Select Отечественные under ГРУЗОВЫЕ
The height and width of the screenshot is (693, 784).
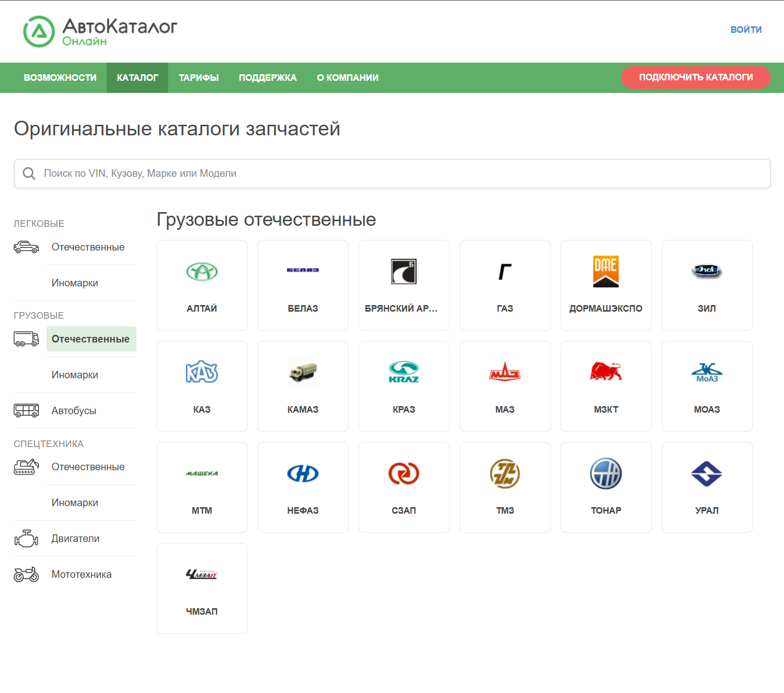(91, 339)
